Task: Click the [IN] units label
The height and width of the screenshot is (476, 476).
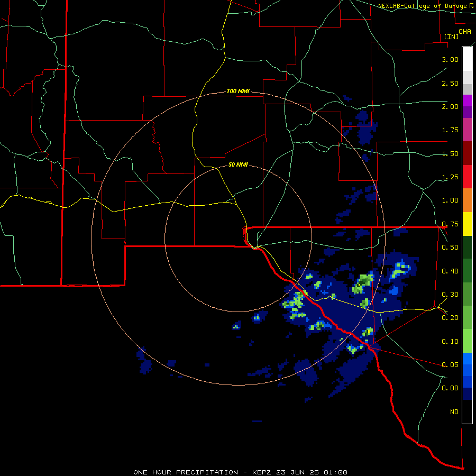Action: (451, 36)
